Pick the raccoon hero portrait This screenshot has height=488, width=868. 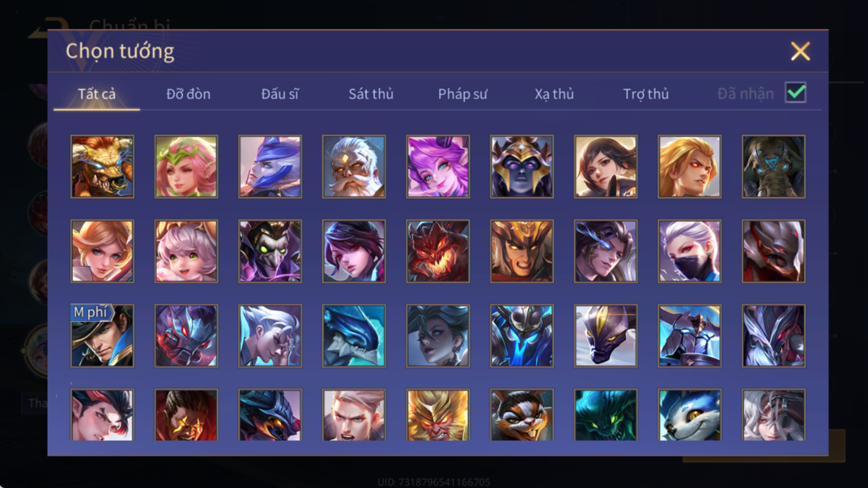pyautogui.click(x=522, y=415)
